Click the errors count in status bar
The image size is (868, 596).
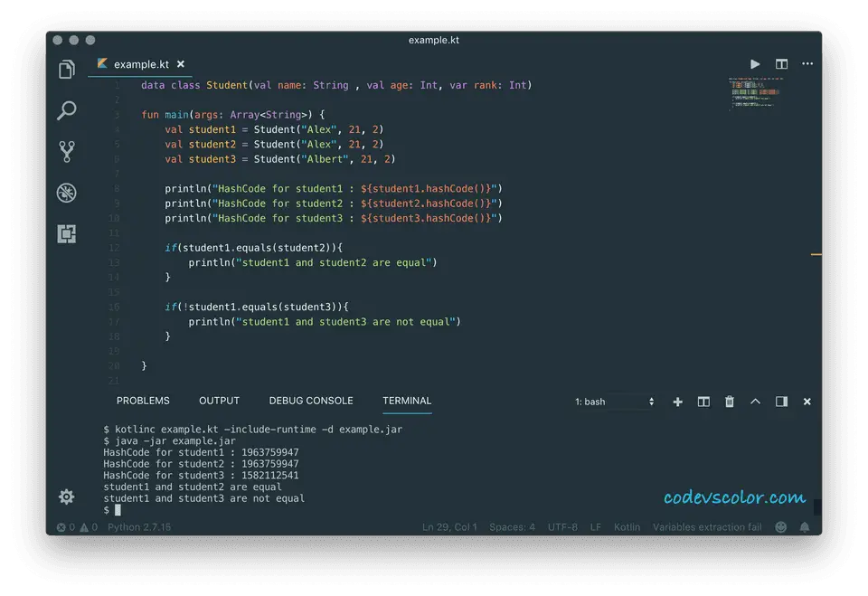pyautogui.click(x=65, y=527)
